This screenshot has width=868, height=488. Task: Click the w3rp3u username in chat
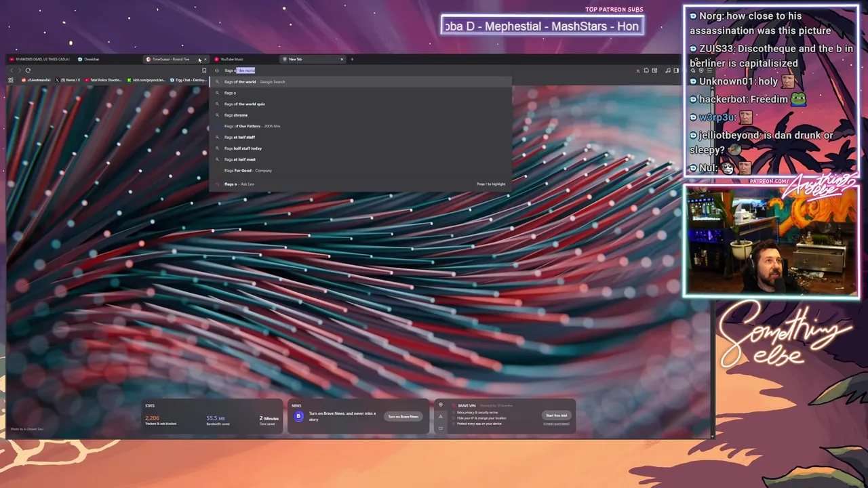(717, 117)
